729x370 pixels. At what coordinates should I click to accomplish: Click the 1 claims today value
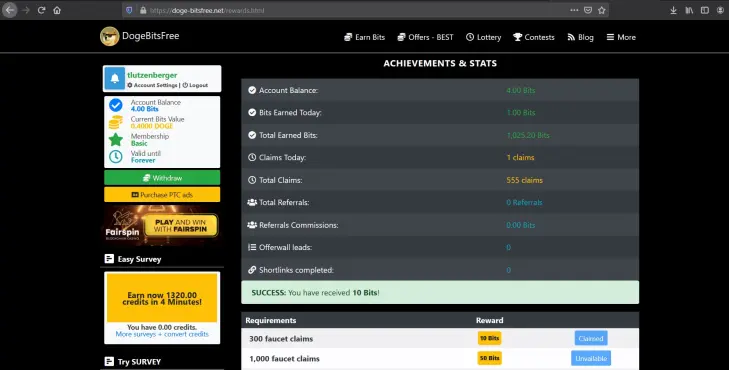point(520,158)
